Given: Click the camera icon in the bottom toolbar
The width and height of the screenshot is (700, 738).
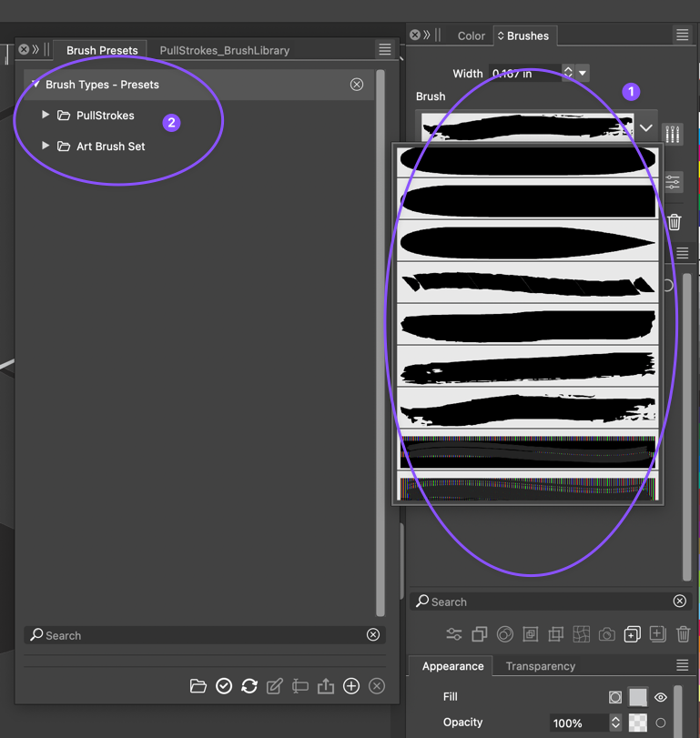Looking at the screenshot, I should tap(607, 634).
